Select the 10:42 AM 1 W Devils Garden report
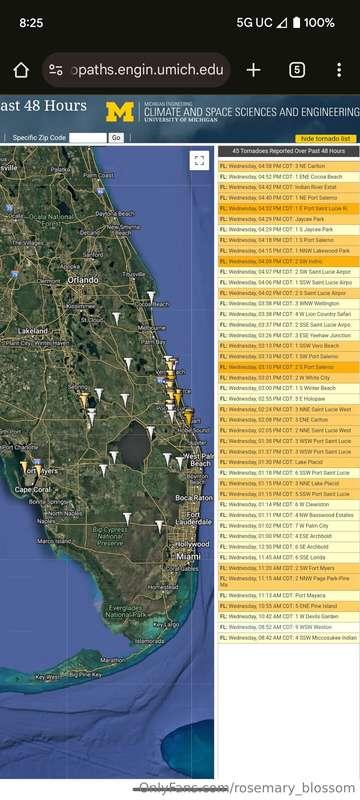The height and width of the screenshot is (800, 360). tap(289, 617)
